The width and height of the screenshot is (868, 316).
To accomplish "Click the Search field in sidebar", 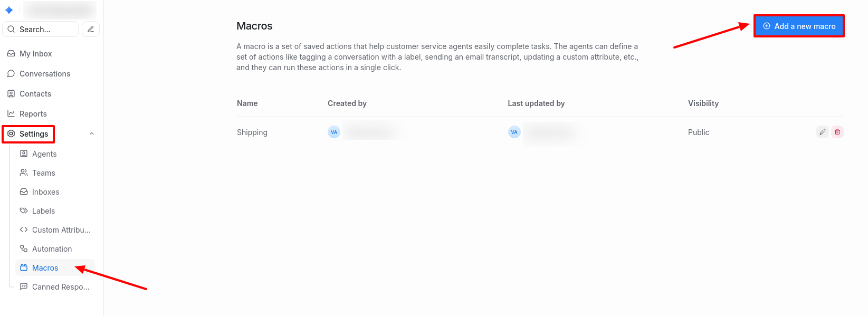I will (x=41, y=29).
